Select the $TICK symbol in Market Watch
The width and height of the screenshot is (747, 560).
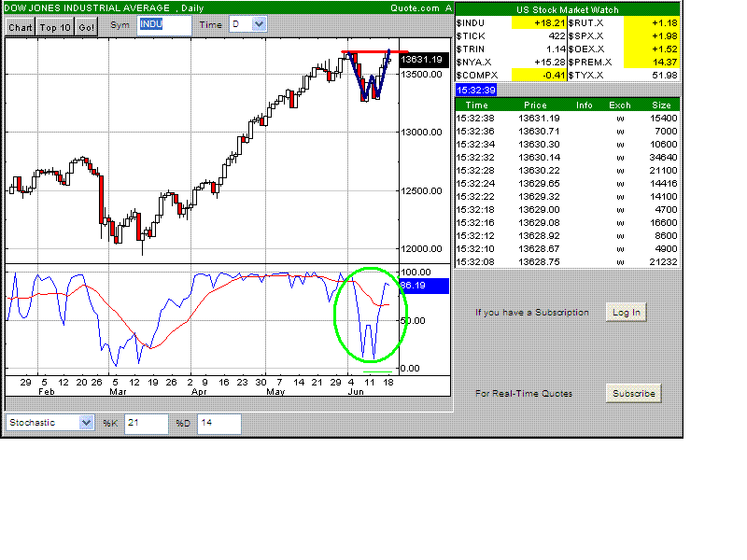[471, 36]
